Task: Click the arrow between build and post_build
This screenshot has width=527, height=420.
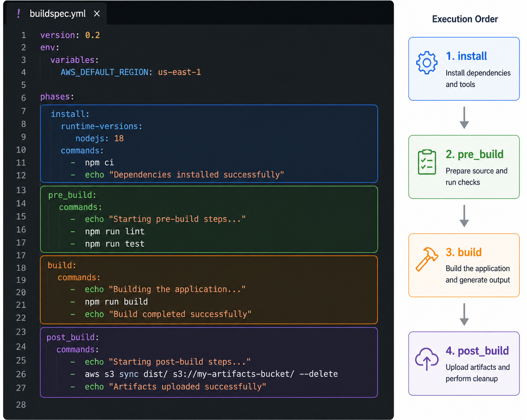Action: pyautogui.click(x=464, y=314)
